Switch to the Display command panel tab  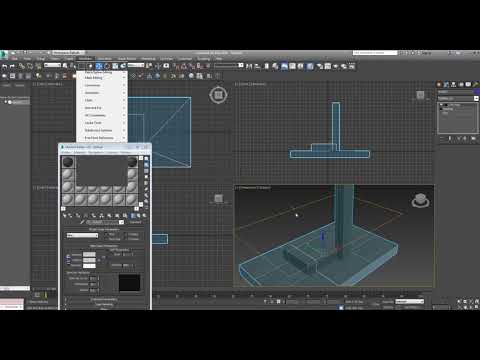(x=468, y=84)
